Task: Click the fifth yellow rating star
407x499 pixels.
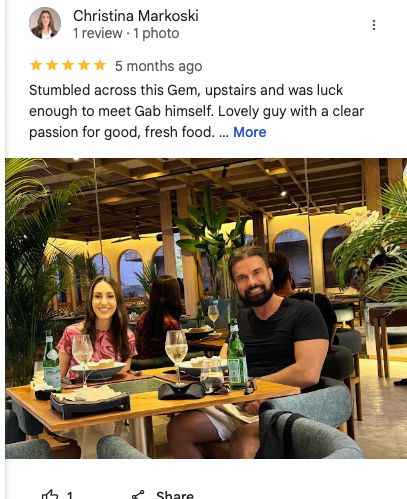Action: pyautogui.click(x=100, y=65)
